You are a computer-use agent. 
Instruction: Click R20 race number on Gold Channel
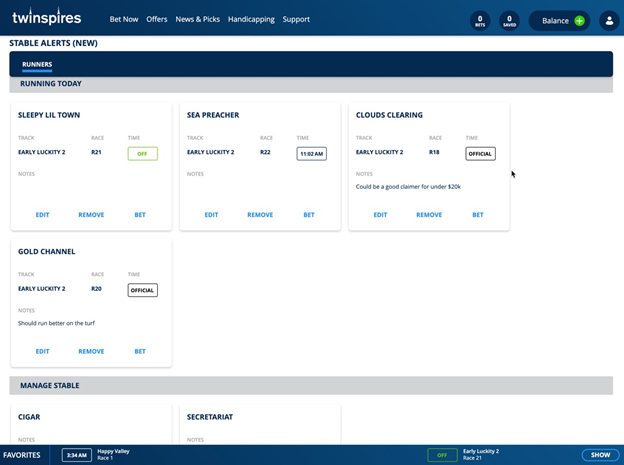click(96, 289)
